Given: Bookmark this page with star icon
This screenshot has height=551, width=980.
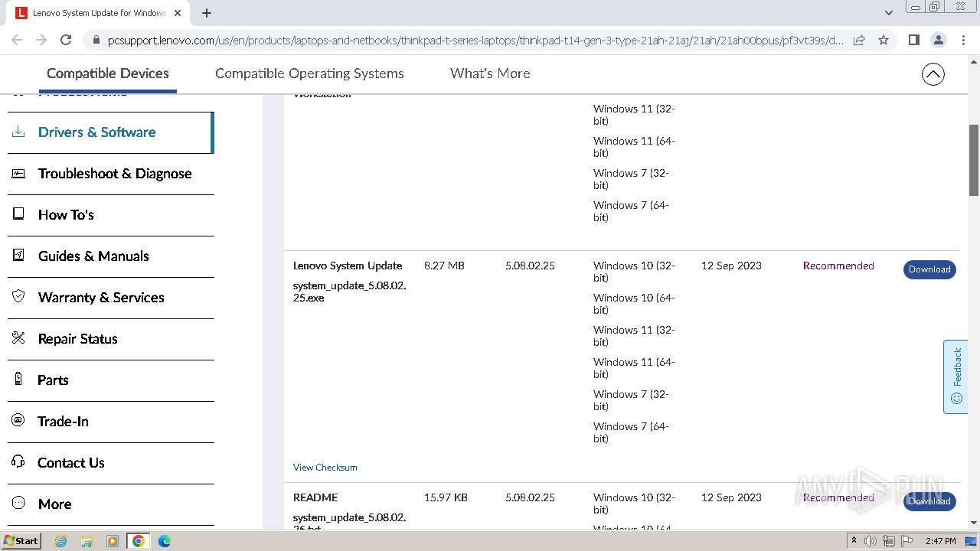Looking at the screenshot, I should pyautogui.click(x=884, y=40).
